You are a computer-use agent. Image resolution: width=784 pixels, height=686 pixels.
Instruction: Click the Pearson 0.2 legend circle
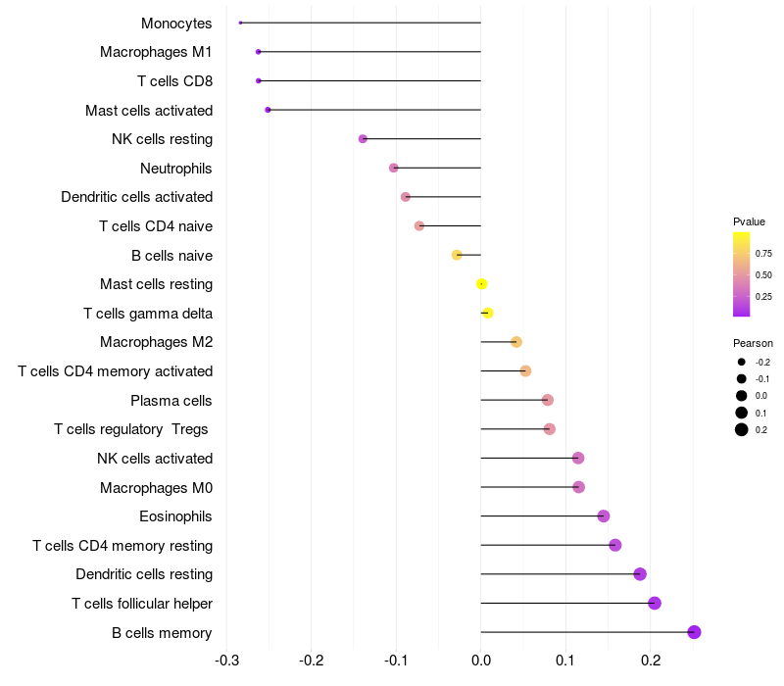[x=742, y=429]
